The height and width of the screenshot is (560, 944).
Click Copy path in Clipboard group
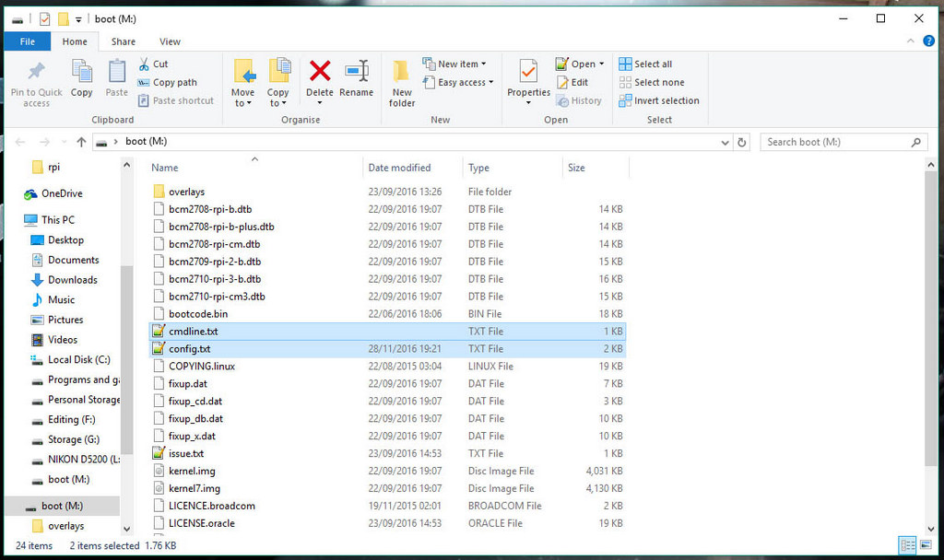pos(168,82)
